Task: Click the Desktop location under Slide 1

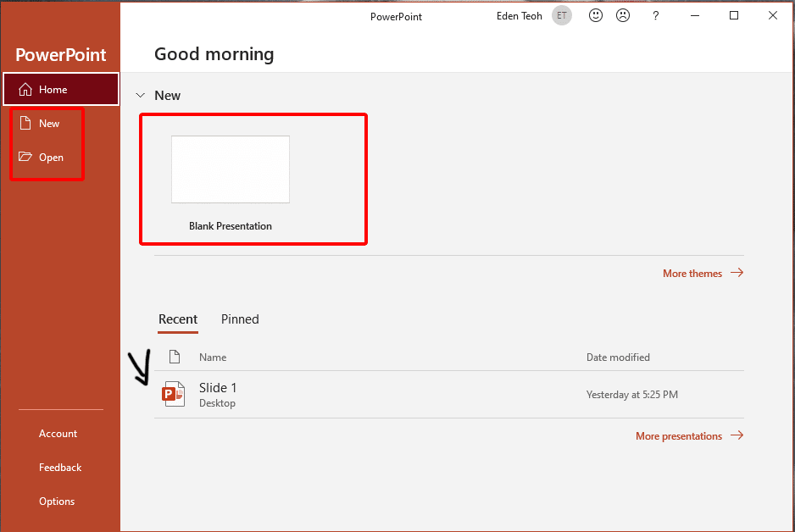Action: [218, 403]
